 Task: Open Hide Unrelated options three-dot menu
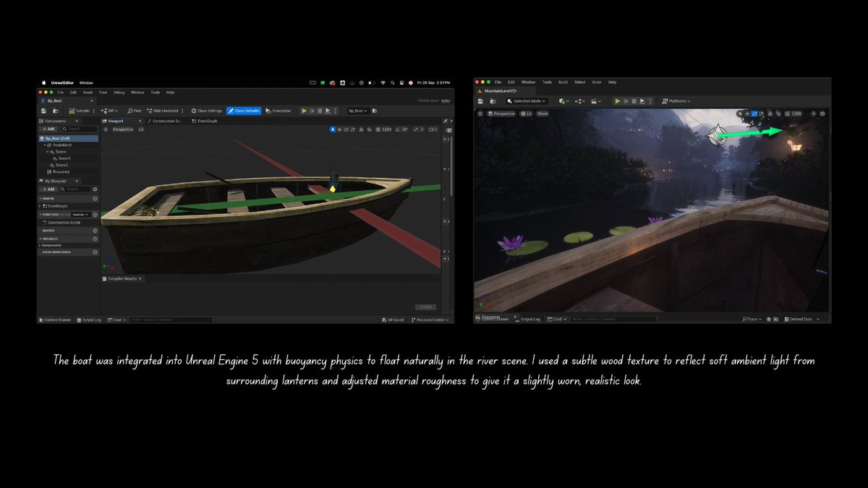182,111
